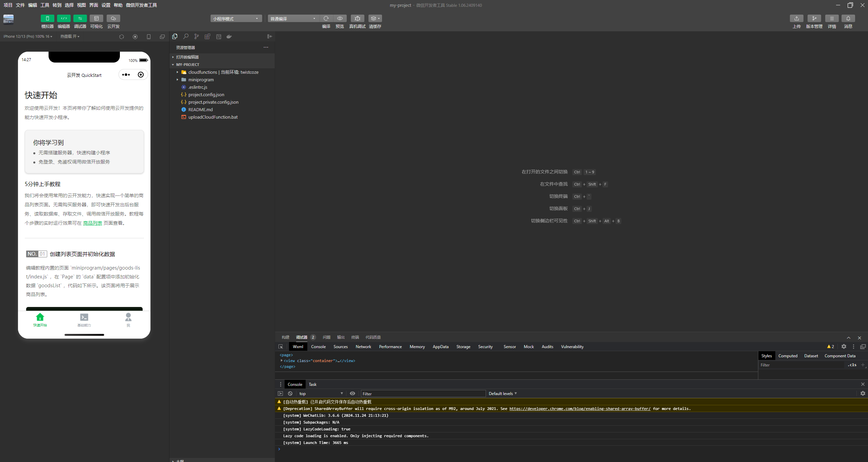Screen dimensions: 868x462
Task: Switch to the Network tab
Action: pos(363,347)
